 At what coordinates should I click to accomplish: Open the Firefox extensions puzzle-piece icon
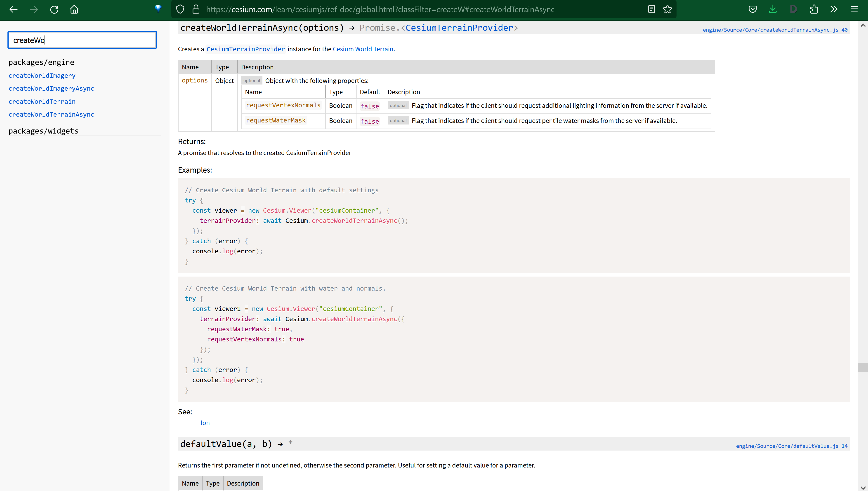814,9
